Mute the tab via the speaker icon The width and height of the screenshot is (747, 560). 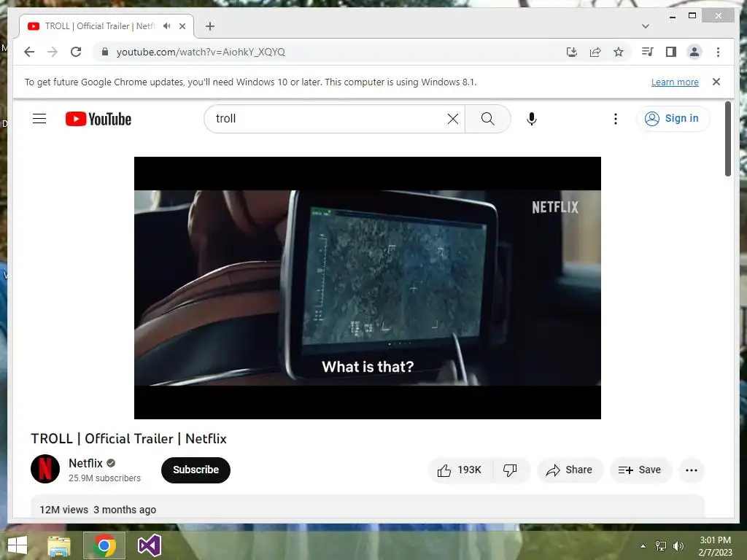(166, 26)
